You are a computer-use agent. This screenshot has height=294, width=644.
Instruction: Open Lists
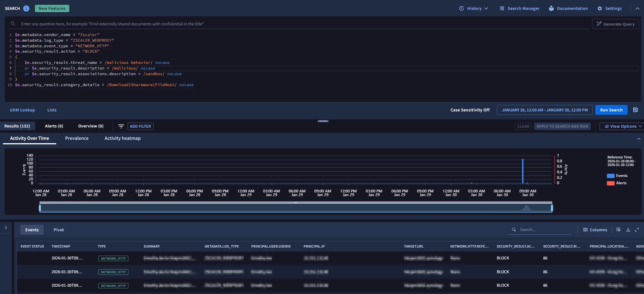point(52,110)
